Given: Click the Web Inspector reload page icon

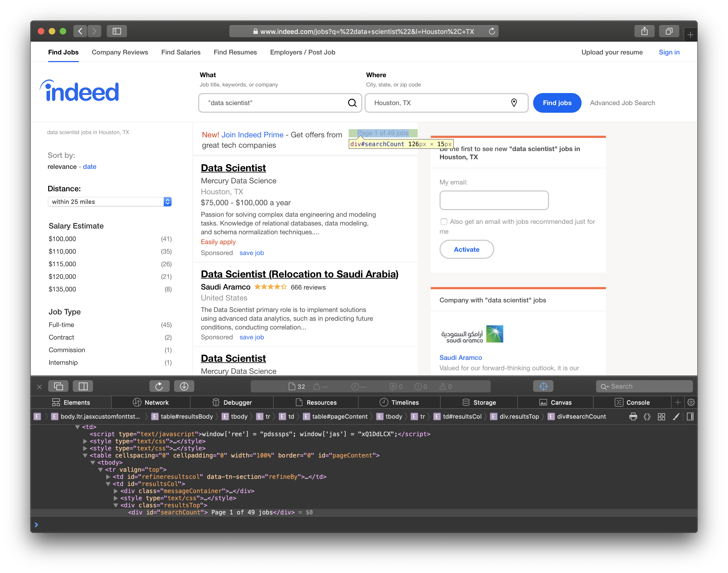Looking at the screenshot, I should [x=159, y=386].
